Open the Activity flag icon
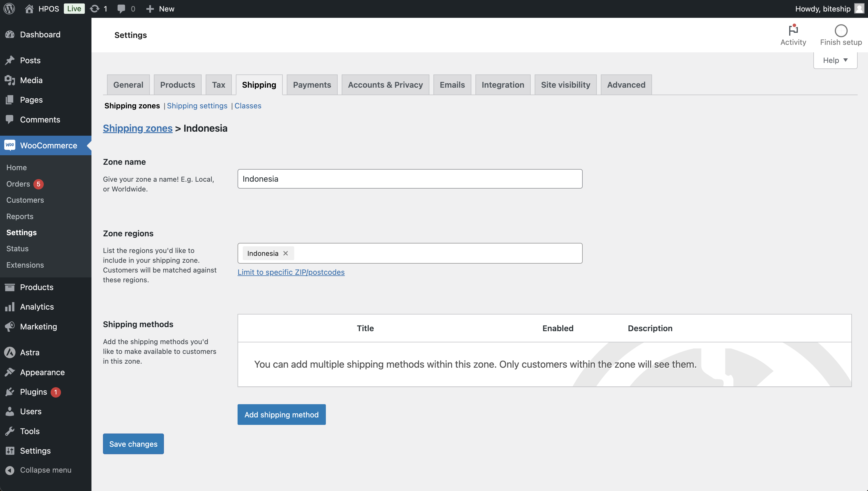 coord(793,30)
